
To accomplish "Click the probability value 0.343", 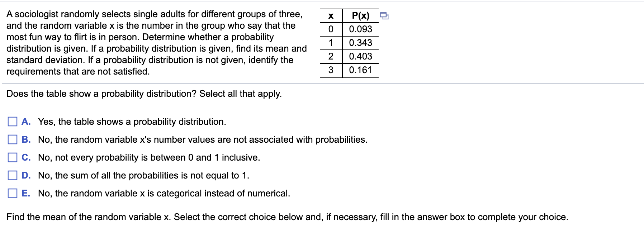I will (x=361, y=42).
